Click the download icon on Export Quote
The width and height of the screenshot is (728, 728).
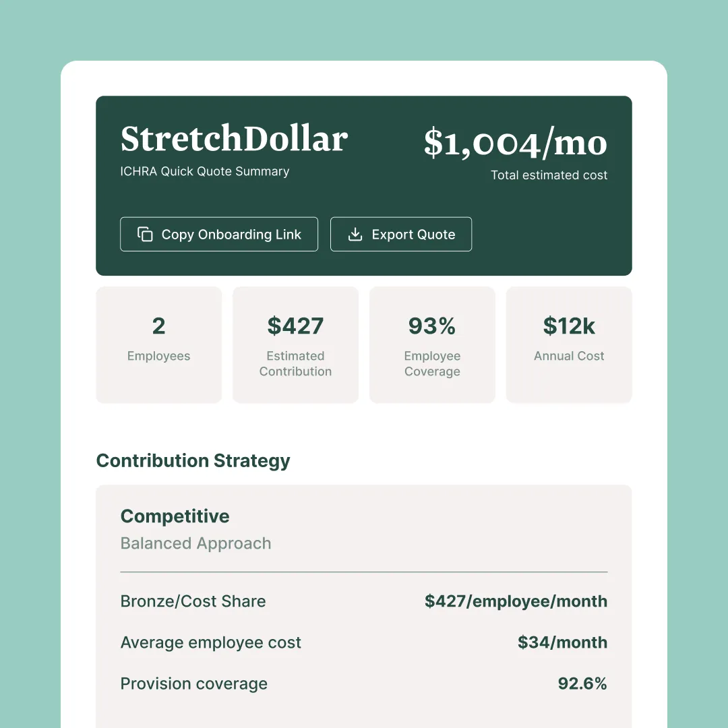pos(355,234)
